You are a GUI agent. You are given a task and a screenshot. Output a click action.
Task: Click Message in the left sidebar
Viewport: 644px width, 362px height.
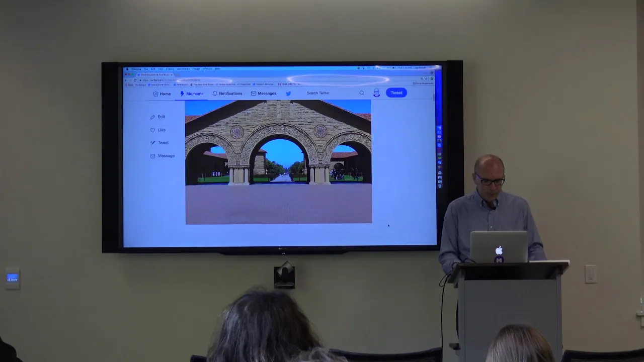click(x=162, y=156)
